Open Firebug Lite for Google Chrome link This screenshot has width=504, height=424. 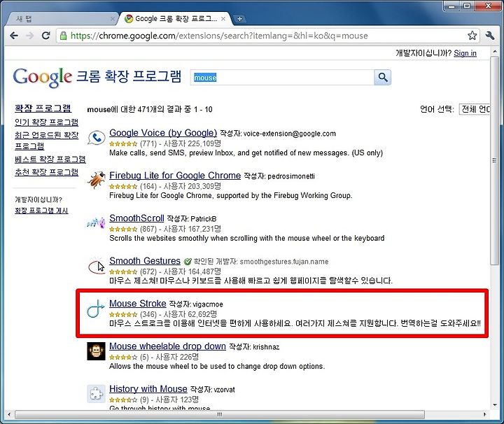tap(175, 176)
